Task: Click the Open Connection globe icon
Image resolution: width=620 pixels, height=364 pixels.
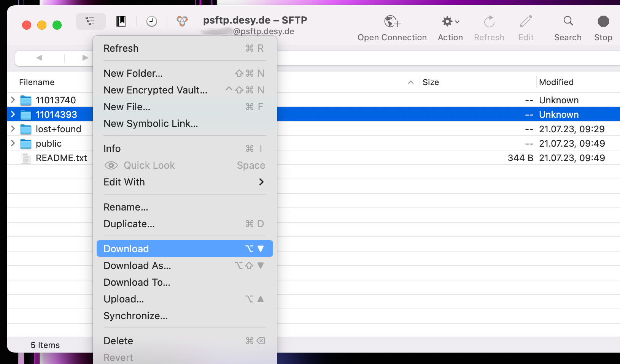Action: (x=392, y=22)
